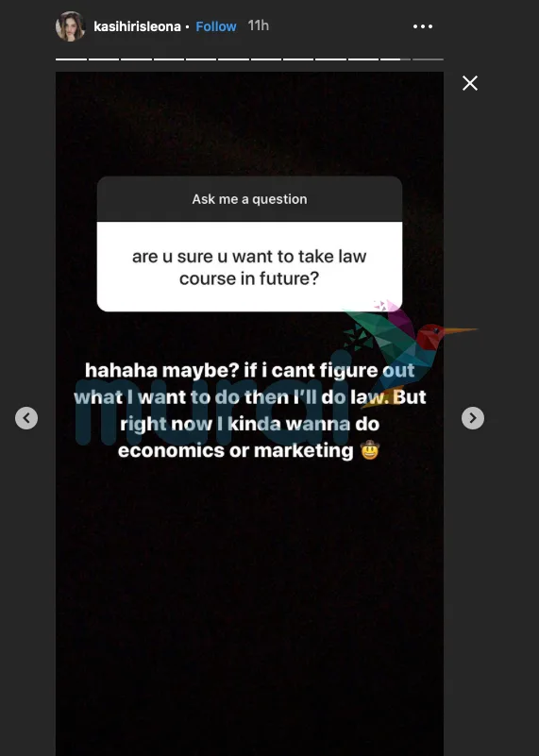Follow the kasihirisleona account

(216, 26)
